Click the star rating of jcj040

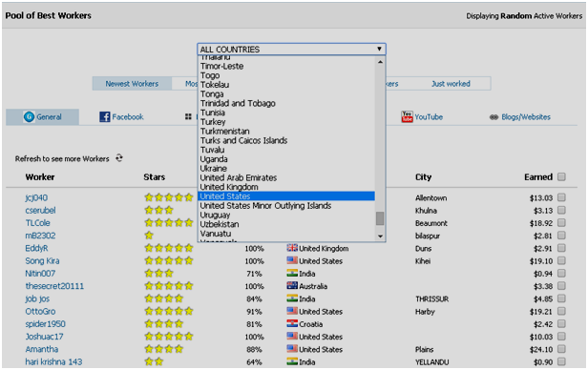(x=169, y=197)
